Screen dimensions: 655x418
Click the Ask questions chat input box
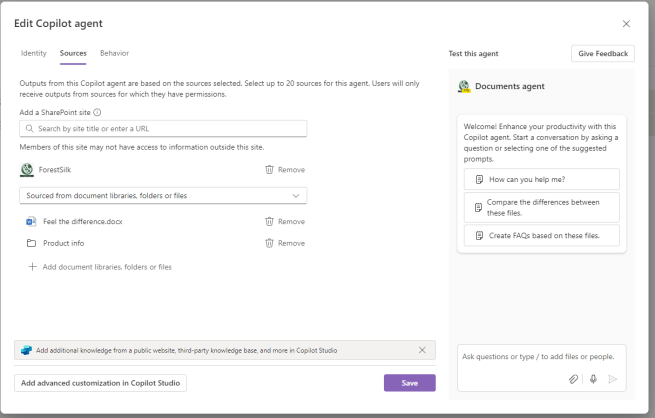(542, 367)
